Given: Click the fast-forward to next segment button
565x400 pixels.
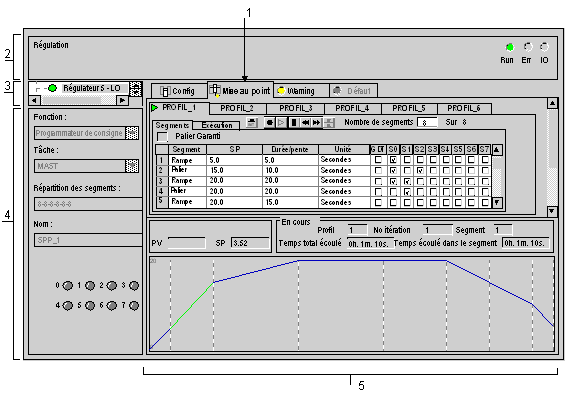Looking at the screenshot, I should [316, 123].
